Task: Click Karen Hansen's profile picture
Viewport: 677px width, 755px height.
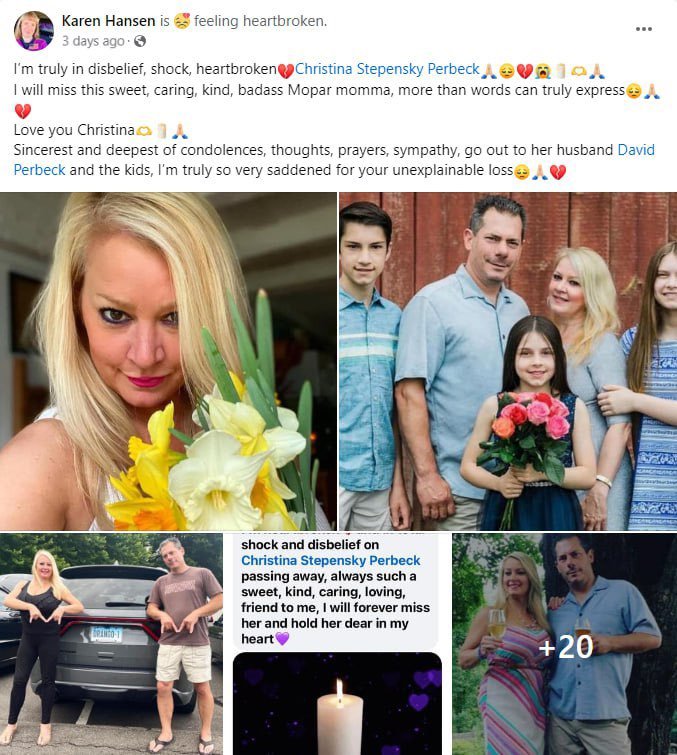Action: 34,31
